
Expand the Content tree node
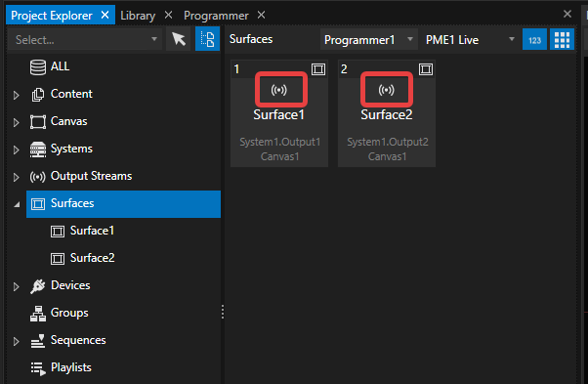[x=17, y=95]
